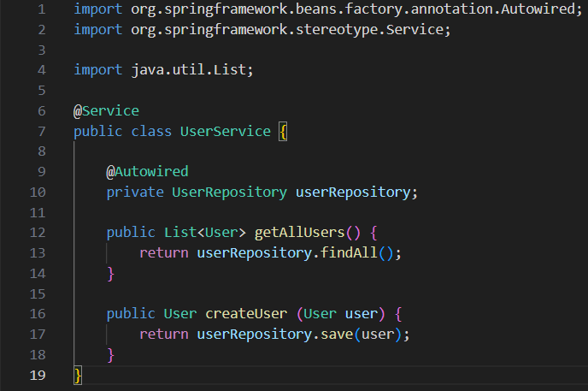Image resolution: width=588 pixels, height=391 pixels.
Task: Click line number 12 in the gutter
Action: click(38, 233)
